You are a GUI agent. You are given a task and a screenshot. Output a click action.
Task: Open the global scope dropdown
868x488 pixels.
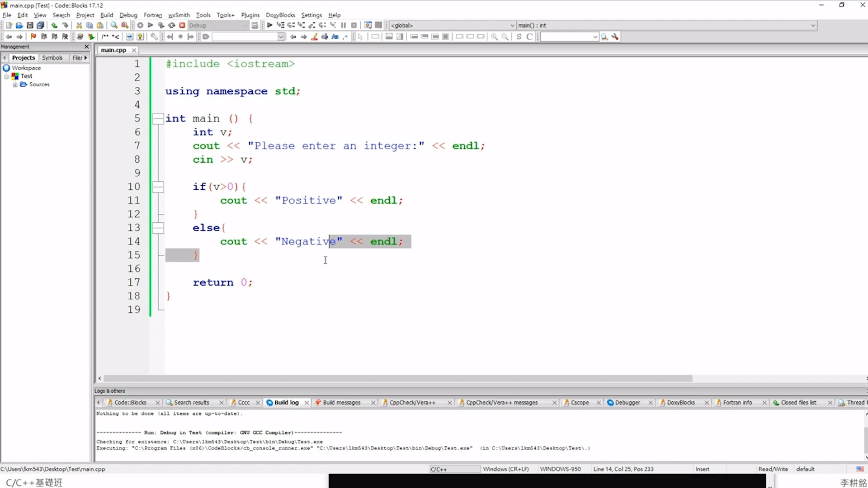pyautogui.click(x=512, y=25)
